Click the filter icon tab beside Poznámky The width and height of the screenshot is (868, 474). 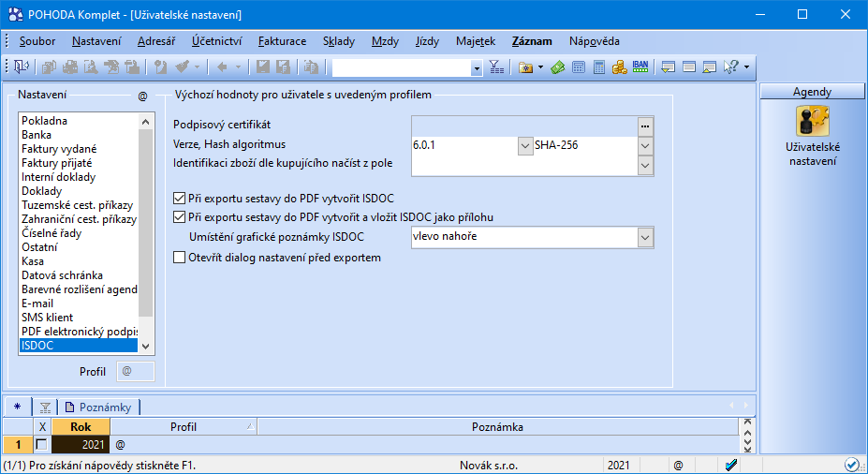tap(45, 407)
